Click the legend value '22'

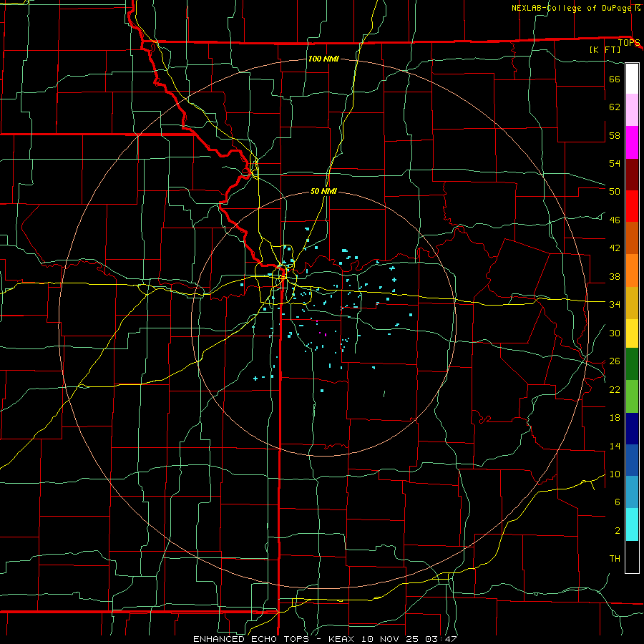point(615,389)
